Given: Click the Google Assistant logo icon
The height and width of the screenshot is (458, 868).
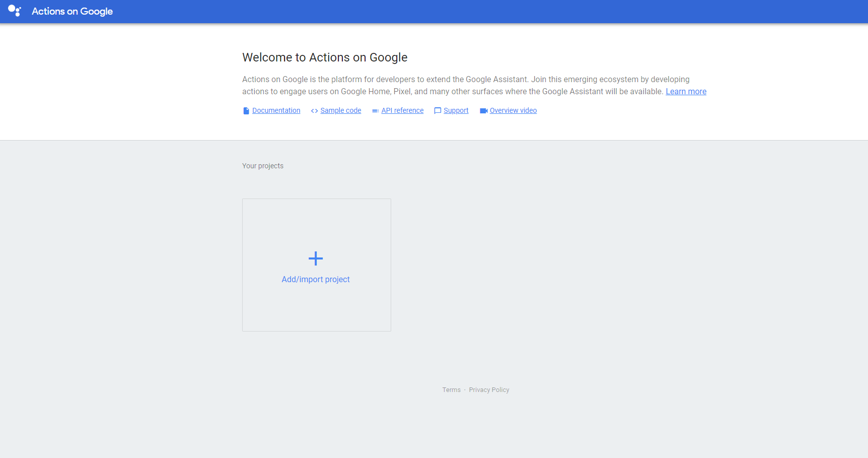Looking at the screenshot, I should pyautogui.click(x=15, y=11).
